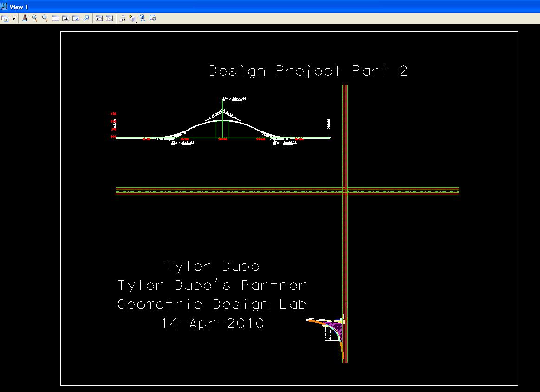Select the Zoom In magnifier
540x392 pixels.
[x=34, y=19]
